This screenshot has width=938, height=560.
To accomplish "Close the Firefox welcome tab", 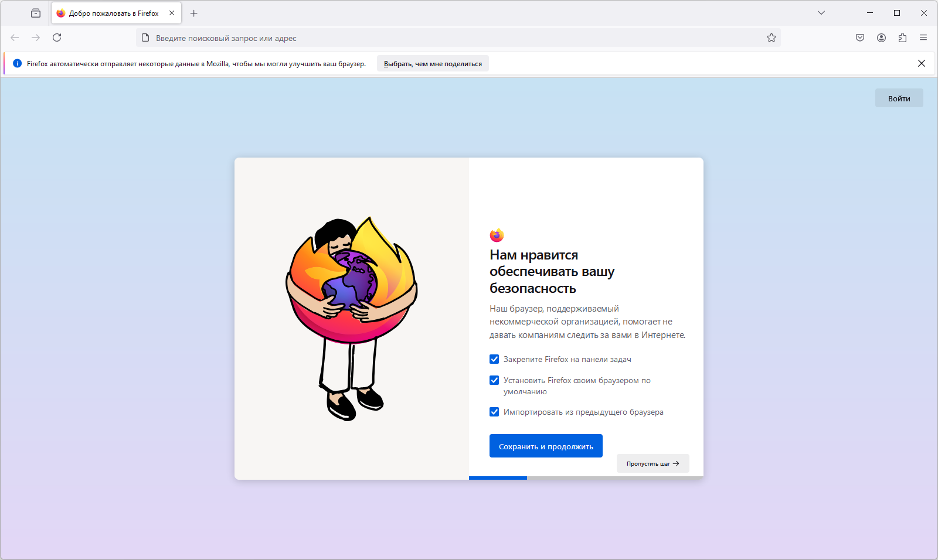I will [x=172, y=13].
